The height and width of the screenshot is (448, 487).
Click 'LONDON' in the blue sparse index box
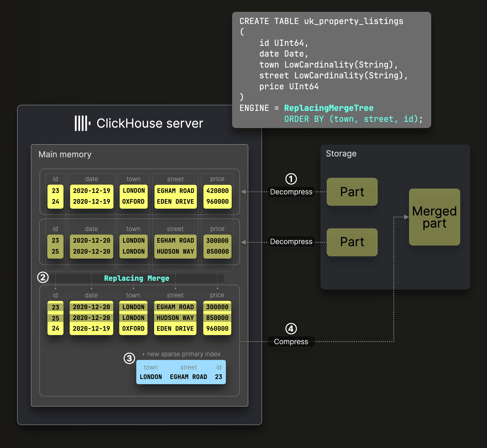(x=151, y=377)
